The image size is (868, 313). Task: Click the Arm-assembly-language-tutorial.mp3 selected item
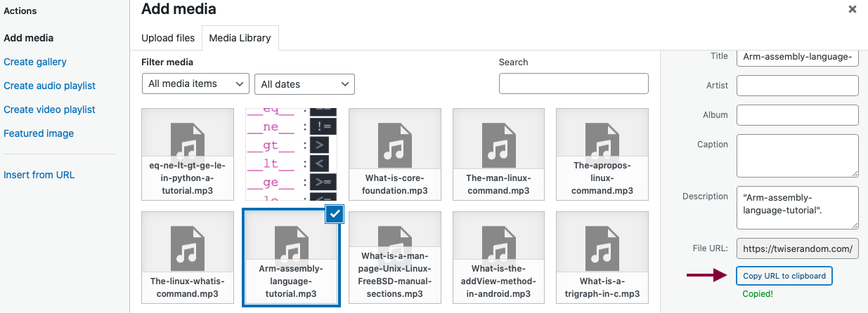(291, 258)
